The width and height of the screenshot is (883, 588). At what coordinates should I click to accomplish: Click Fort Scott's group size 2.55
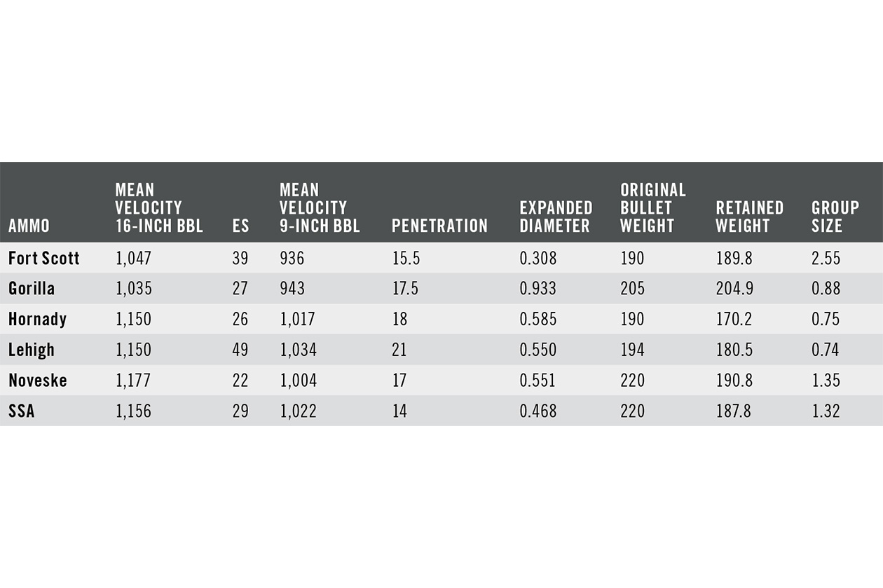click(x=826, y=258)
